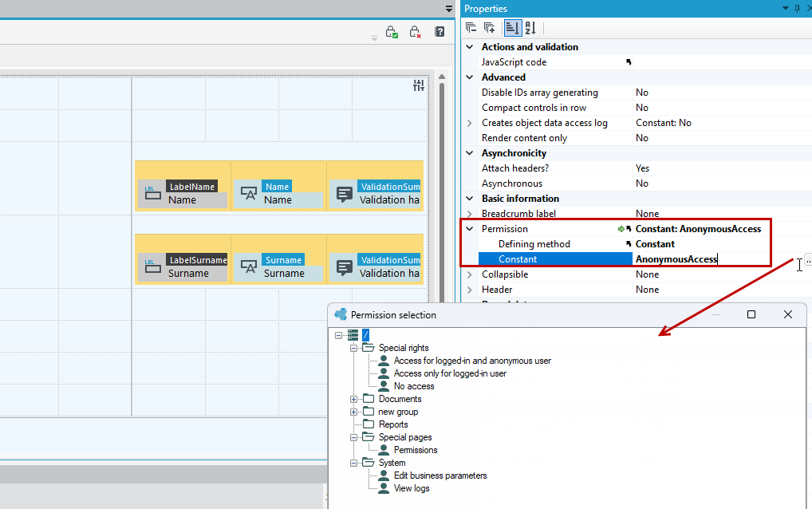Image resolution: width=812 pixels, height=509 pixels.
Task: Click the second icon in Properties toolbar
Action: click(490, 28)
